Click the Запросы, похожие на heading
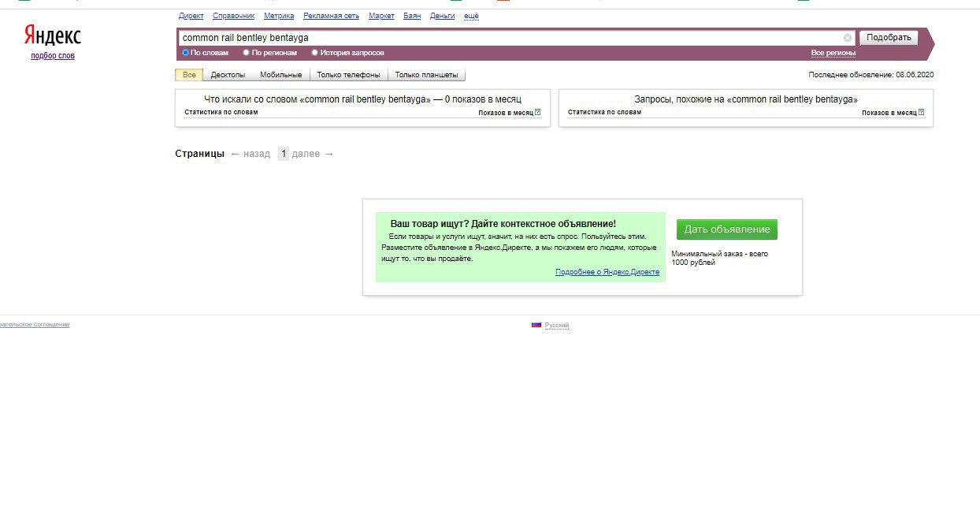This screenshot has width=980, height=518. pyautogui.click(x=746, y=99)
